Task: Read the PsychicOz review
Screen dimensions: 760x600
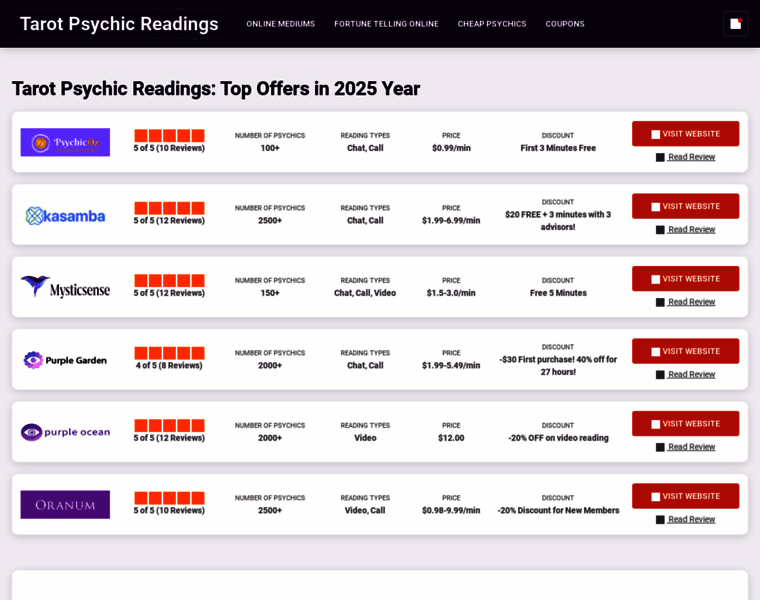Action: [685, 157]
